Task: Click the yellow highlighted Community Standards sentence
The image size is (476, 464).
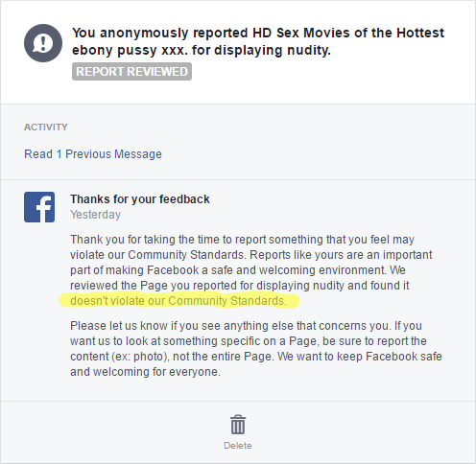Action: coord(178,301)
